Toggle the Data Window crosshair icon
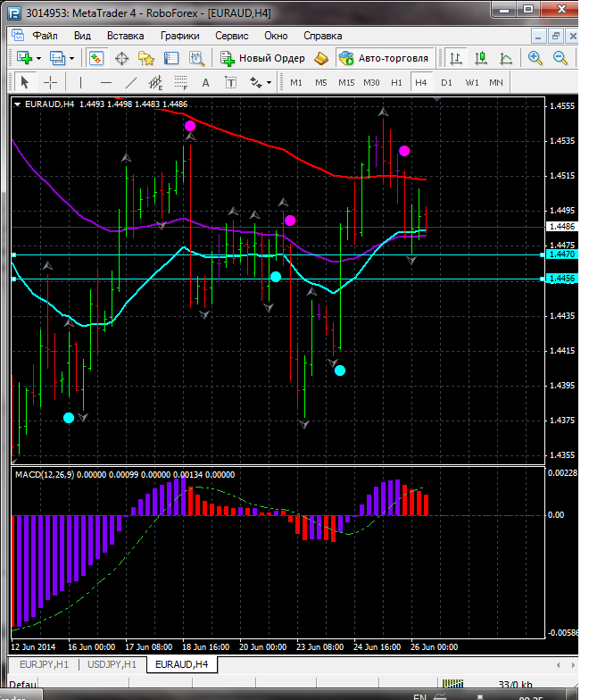The height and width of the screenshot is (700, 589). click(121, 59)
